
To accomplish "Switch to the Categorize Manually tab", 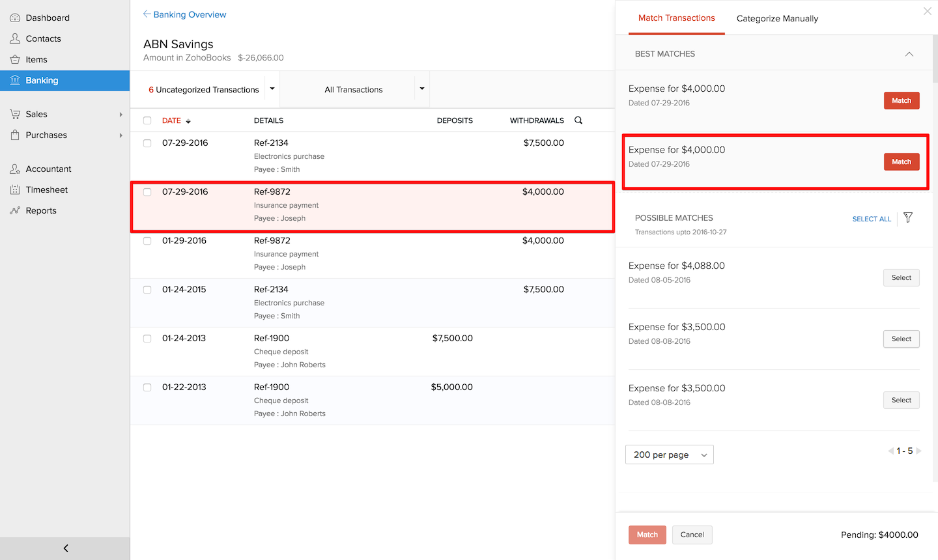I will pyautogui.click(x=777, y=18).
